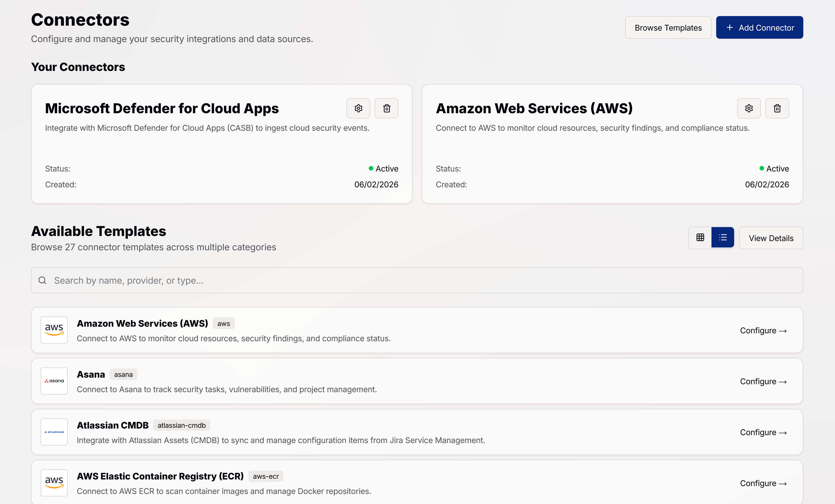Configure the Asana template
Viewport: 835px width, 504px height.
click(x=763, y=381)
